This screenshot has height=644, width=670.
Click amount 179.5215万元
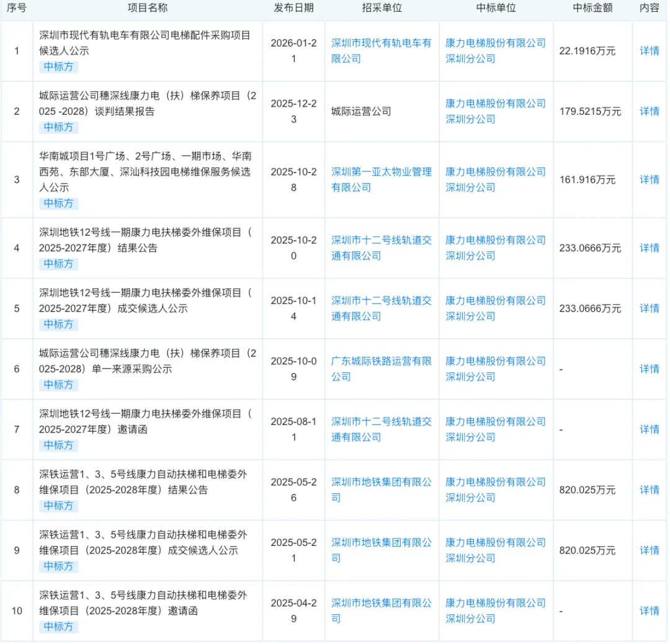click(590, 112)
